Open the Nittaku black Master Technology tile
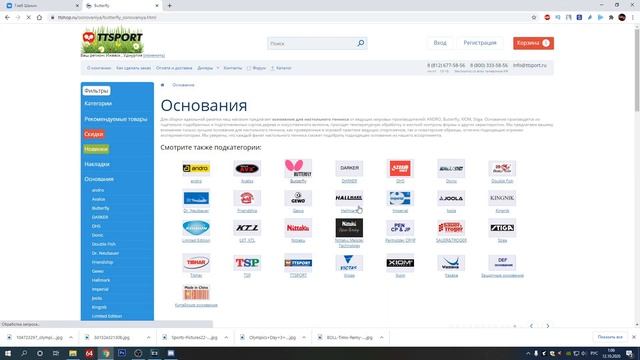Image resolution: width=640 pixels, height=360 pixels. (349, 228)
